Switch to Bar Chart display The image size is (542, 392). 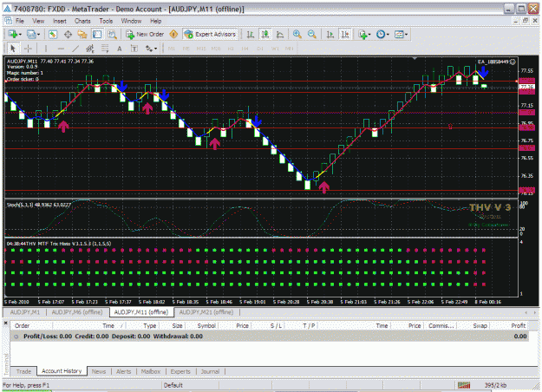251,34
